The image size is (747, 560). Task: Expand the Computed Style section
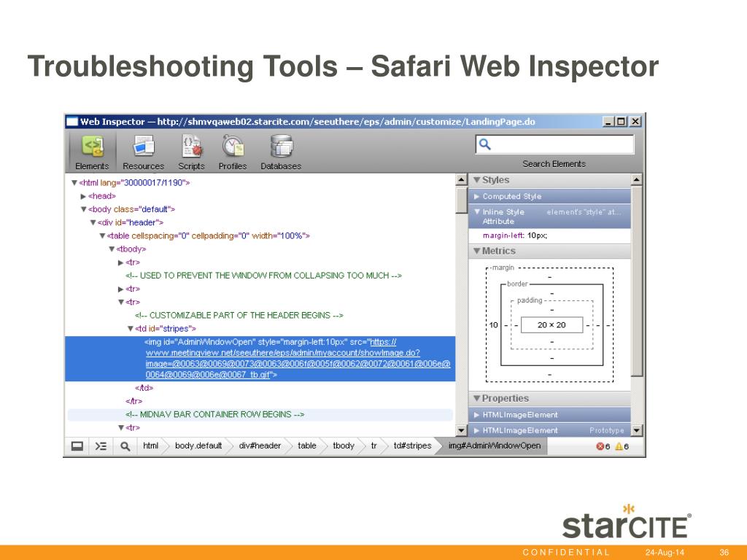[477, 196]
